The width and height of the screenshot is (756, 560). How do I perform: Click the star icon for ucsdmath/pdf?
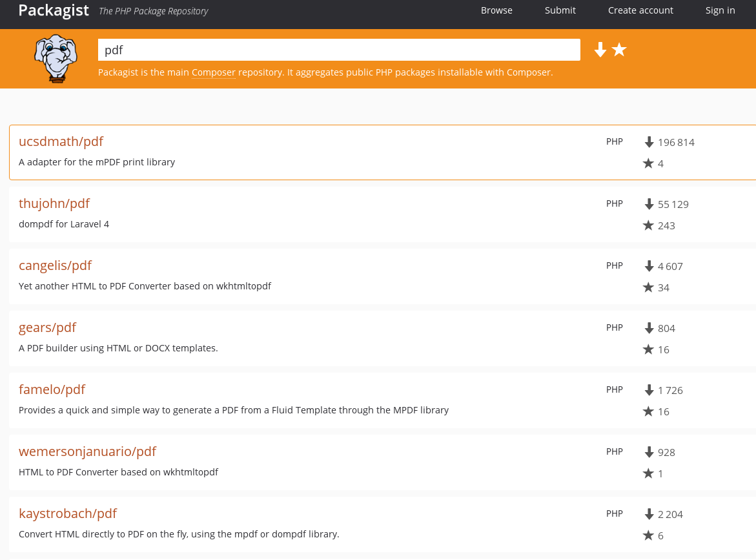(648, 163)
